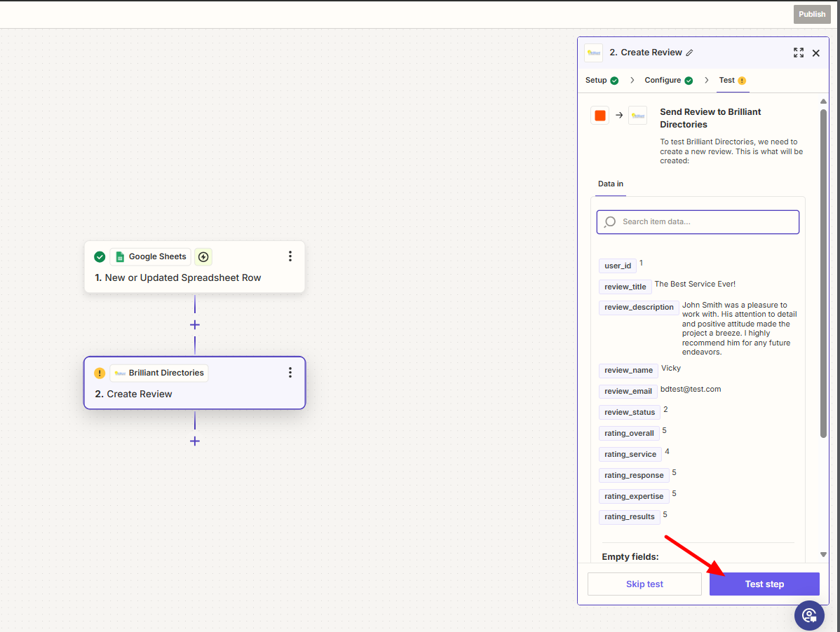Click the panel vertical scrollbar thumb
840x632 pixels.
point(823,273)
